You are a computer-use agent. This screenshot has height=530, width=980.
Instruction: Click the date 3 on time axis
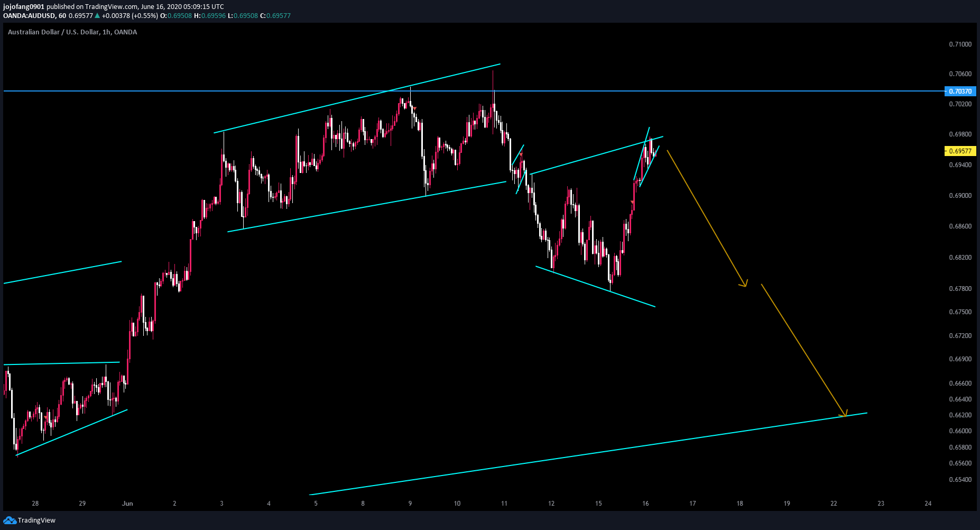click(221, 504)
